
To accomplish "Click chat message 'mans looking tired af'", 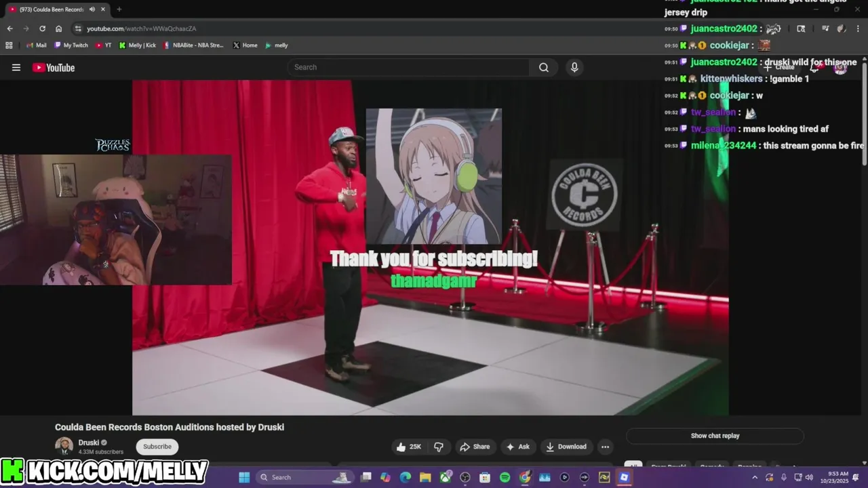I will (786, 129).
